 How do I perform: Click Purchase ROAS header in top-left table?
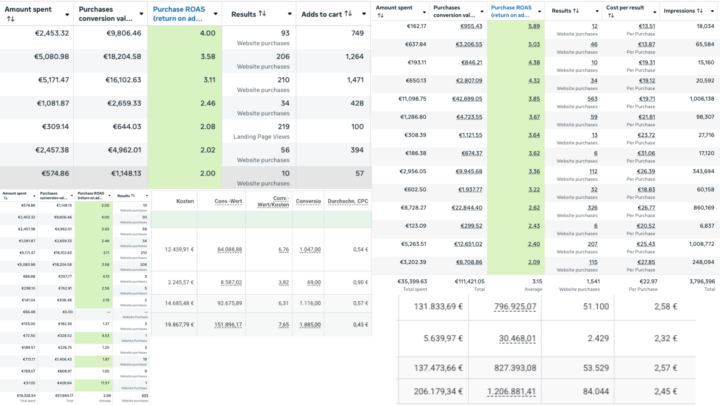[179, 14]
